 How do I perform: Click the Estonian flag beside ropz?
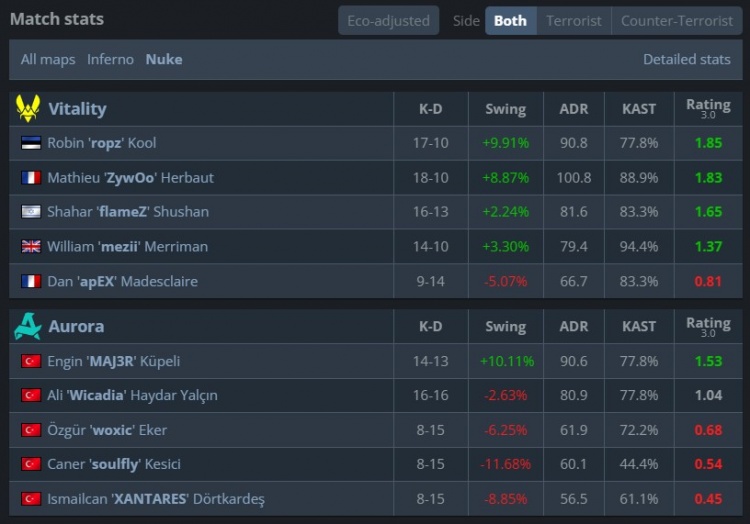(30, 143)
